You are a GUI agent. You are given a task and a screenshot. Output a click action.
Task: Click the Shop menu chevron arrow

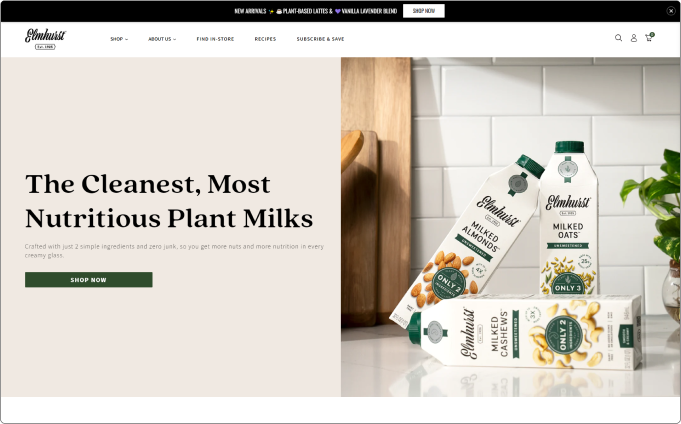pyautogui.click(x=126, y=40)
